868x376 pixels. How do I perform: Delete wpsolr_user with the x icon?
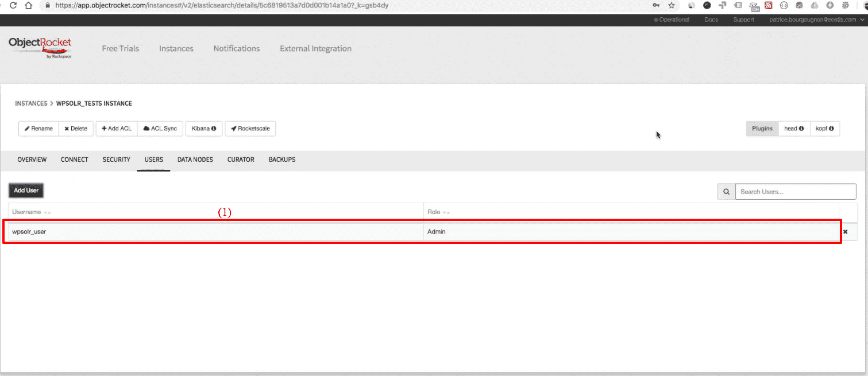tap(845, 232)
